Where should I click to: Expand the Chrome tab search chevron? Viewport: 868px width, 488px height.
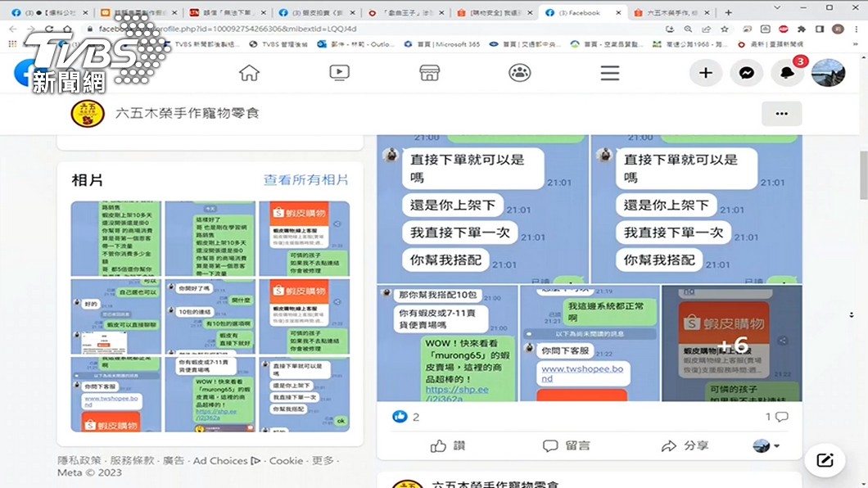(x=777, y=7)
